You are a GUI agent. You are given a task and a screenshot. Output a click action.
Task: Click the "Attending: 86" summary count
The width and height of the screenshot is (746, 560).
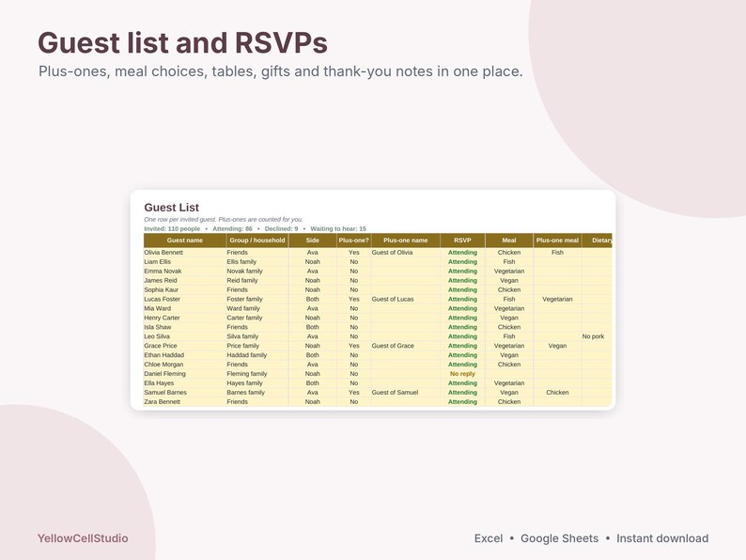point(232,229)
